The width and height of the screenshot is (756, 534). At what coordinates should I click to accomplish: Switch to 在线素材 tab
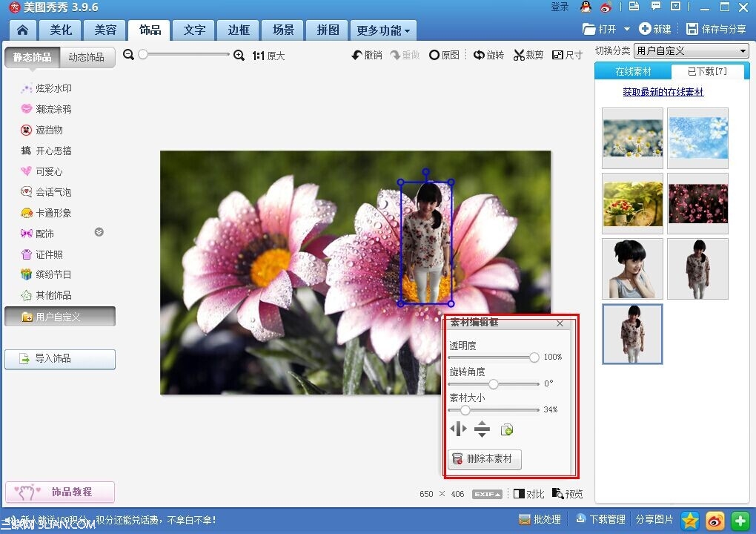coord(633,72)
